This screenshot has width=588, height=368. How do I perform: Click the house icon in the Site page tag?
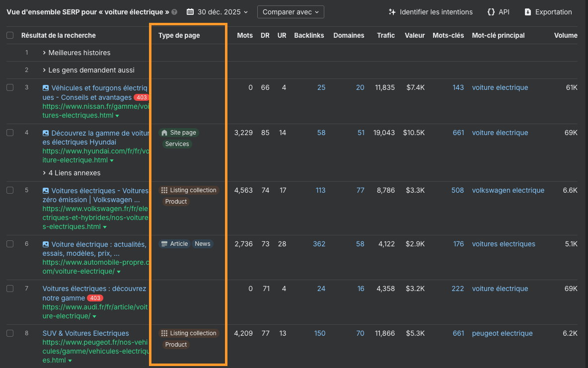click(164, 133)
